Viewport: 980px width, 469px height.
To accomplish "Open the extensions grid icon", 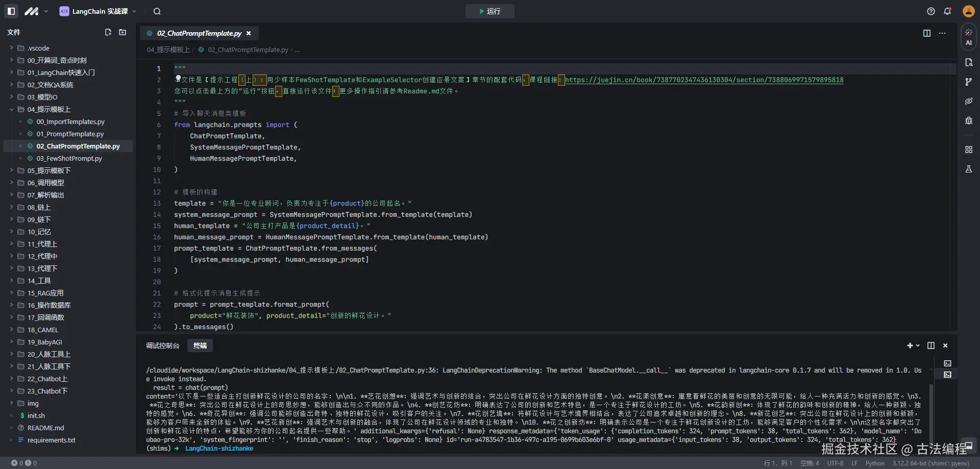I will point(968,150).
